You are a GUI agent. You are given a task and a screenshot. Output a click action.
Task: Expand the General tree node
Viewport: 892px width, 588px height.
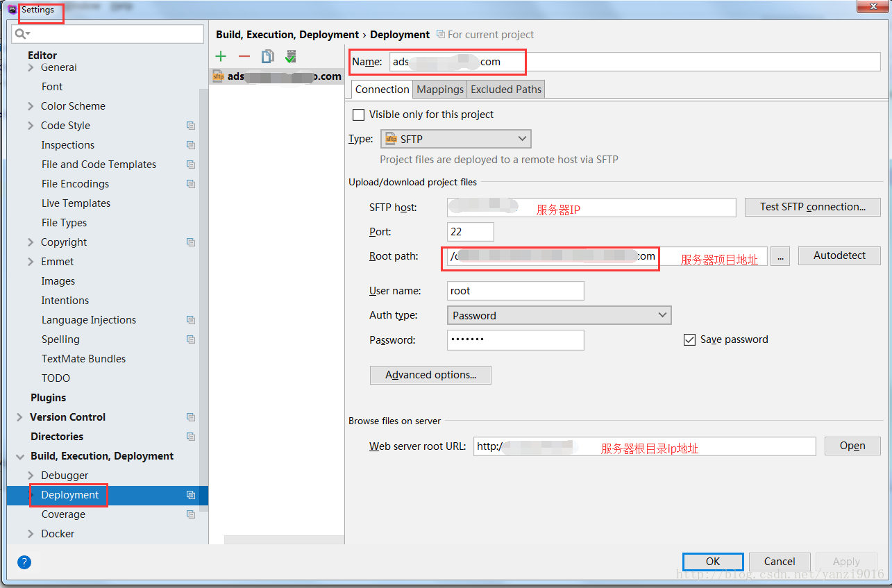pos(31,67)
